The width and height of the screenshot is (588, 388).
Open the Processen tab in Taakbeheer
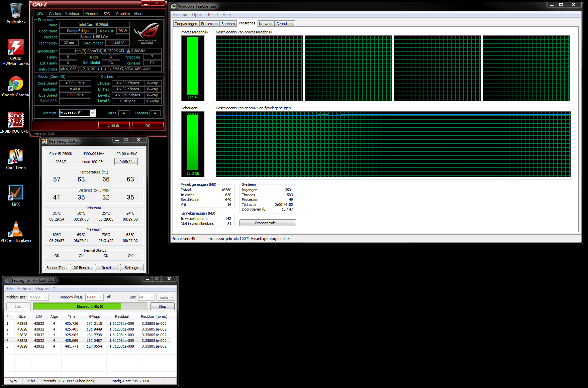click(x=209, y=24)
